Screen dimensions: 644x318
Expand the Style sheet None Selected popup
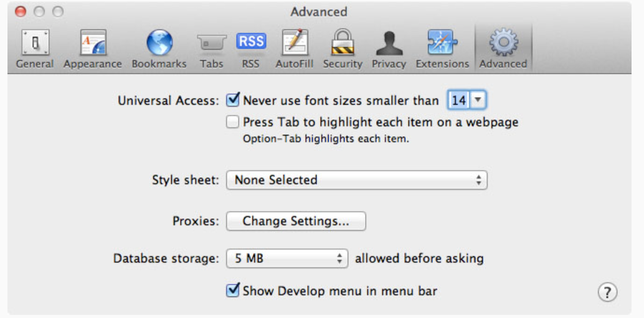[356, 180]
